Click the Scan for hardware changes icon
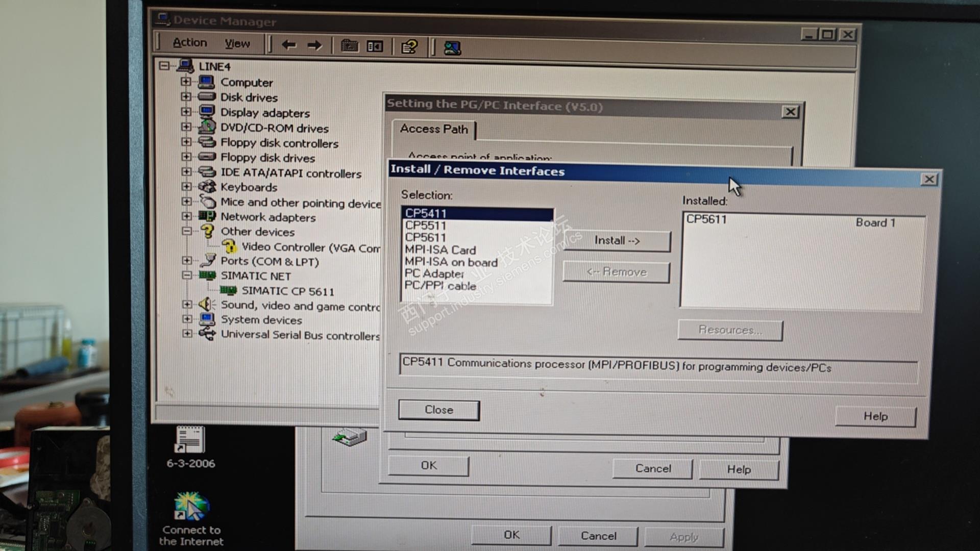980x551 pixels. (452, 48)
